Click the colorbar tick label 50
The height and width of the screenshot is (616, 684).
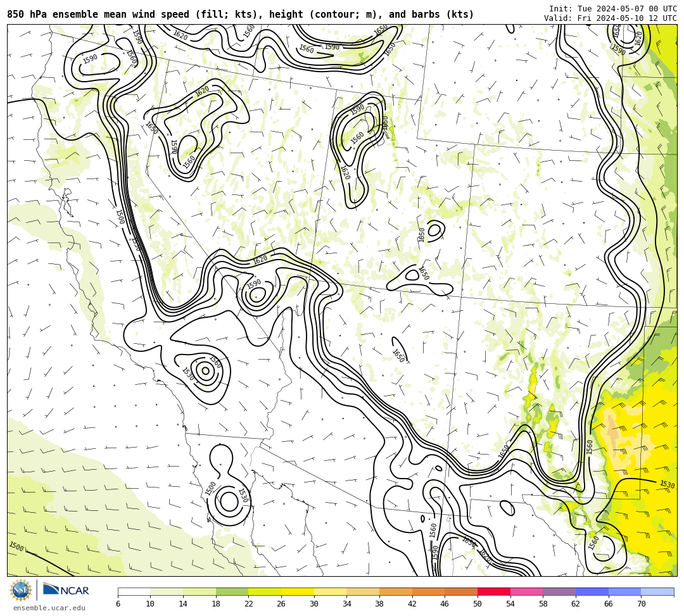[478, 604]
